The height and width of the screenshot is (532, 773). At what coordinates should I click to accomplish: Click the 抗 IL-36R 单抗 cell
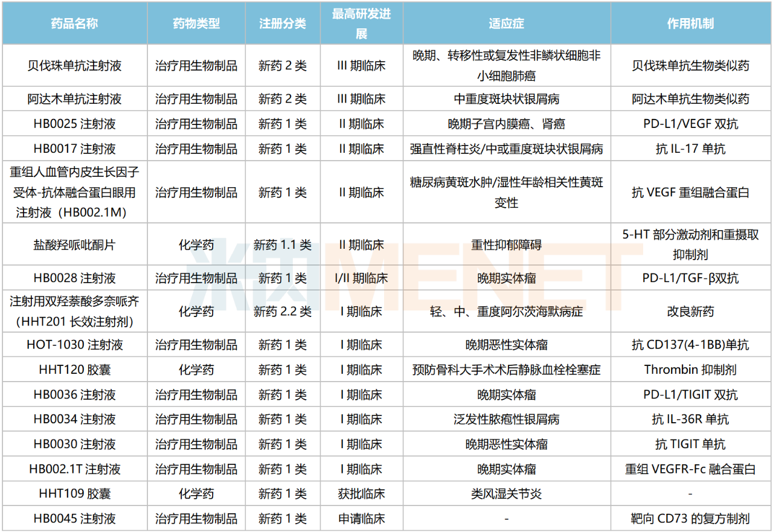(x=691, y=419)
